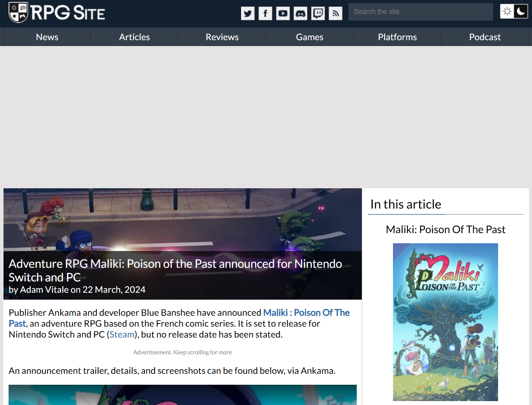Open the Podcast menu item

tap(485, 37)
